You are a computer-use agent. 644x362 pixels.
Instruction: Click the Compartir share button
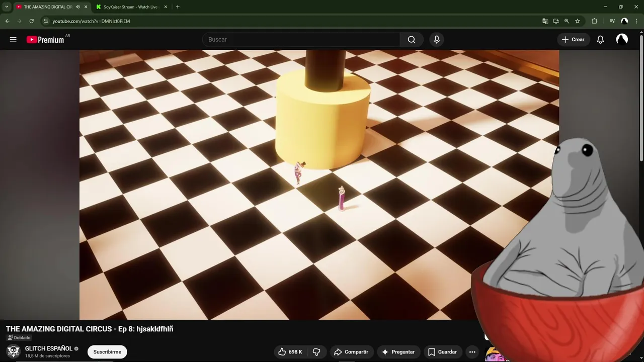click(x=351, y=352)
